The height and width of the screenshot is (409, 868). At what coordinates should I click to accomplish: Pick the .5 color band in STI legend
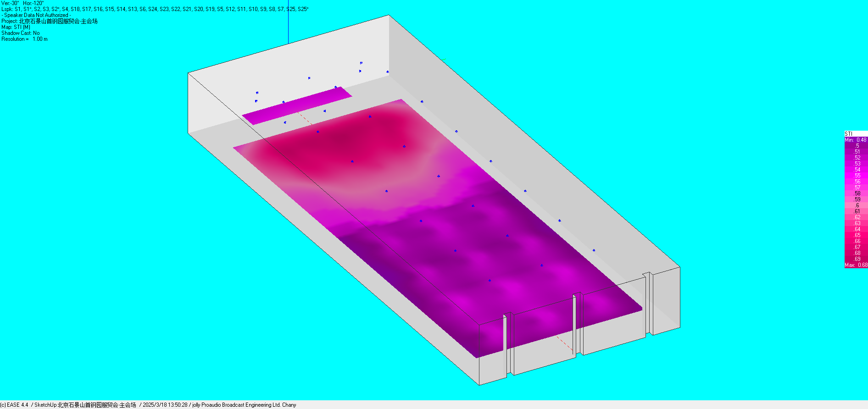pos(856,146)
